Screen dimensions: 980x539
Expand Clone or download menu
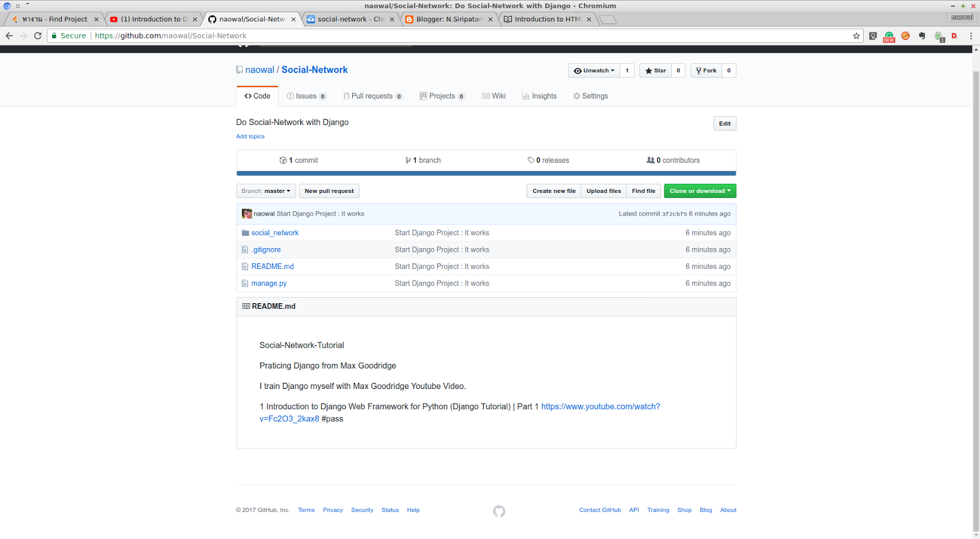point(700,191)
